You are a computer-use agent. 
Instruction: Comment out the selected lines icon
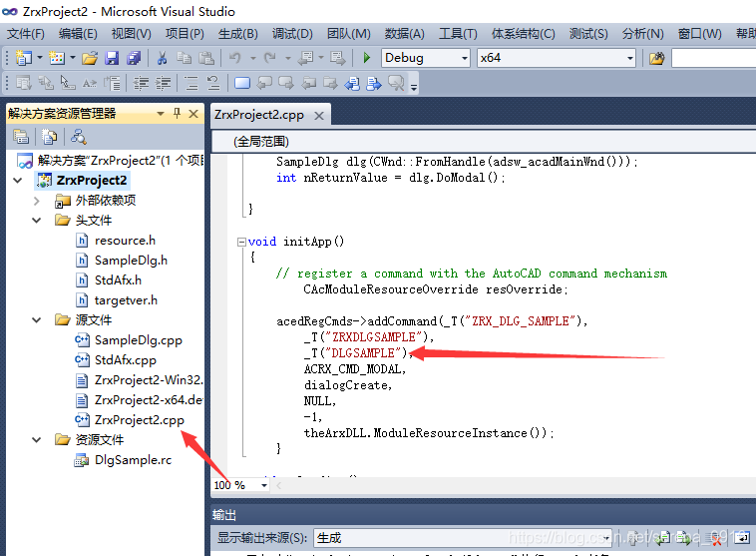[191, 84]
